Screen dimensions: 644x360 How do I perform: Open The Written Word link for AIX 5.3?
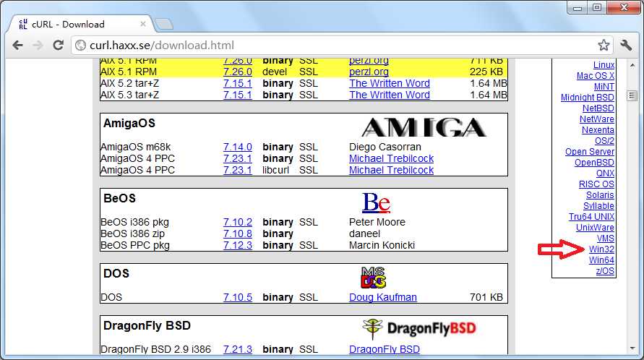tap(390, 95)
